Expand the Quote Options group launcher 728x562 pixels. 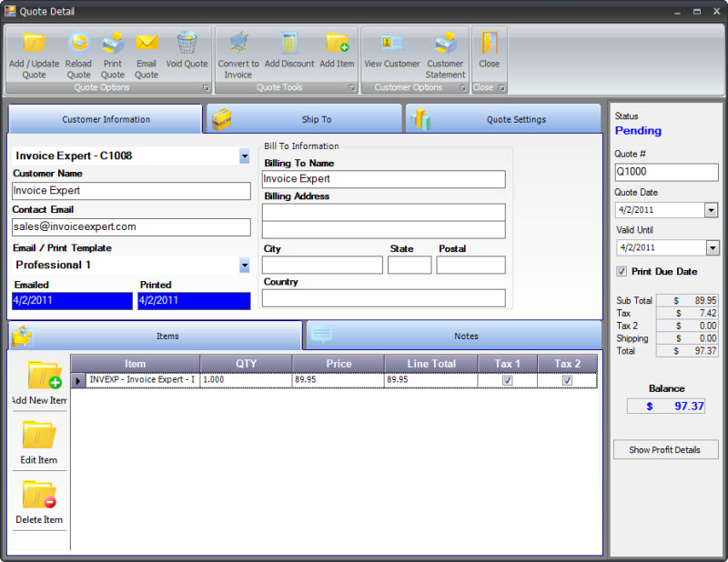207,87
